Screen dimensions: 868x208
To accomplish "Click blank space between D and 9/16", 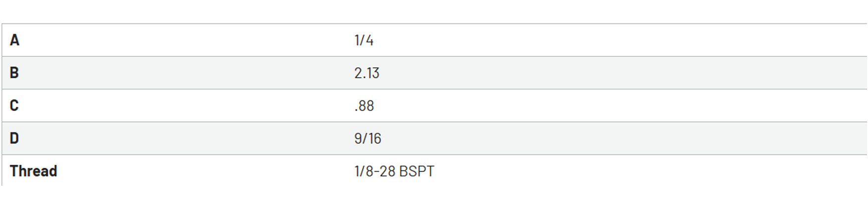I will (186, 138).
